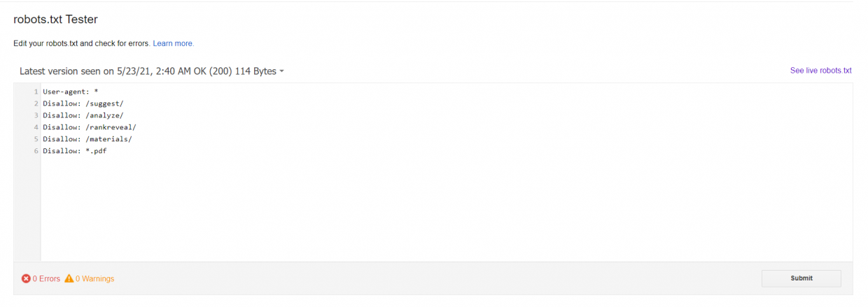Click the 0 Warnings label
This screenshot has width=868, height=307.
94,278
